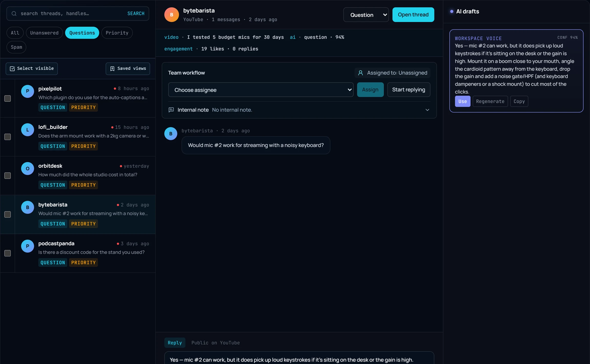This screenshot has height=364, width=590.
Task: Click the QUESTION tag on orbitdesk thread
Action: (x=53, y=185)
